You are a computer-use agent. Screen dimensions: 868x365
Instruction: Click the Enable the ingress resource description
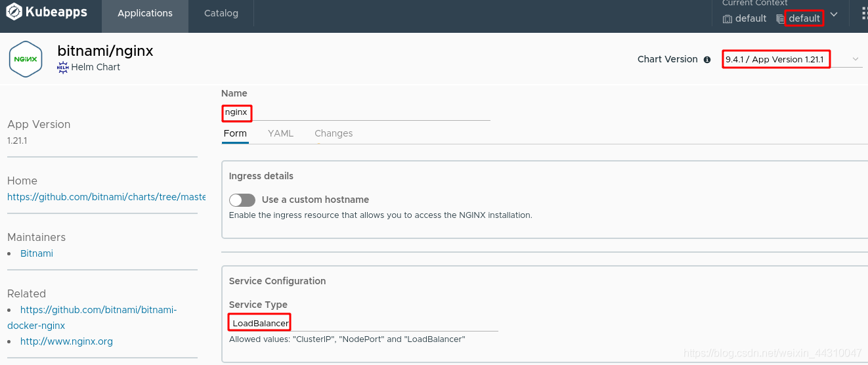pyautogui.click(x=380, y=215)
